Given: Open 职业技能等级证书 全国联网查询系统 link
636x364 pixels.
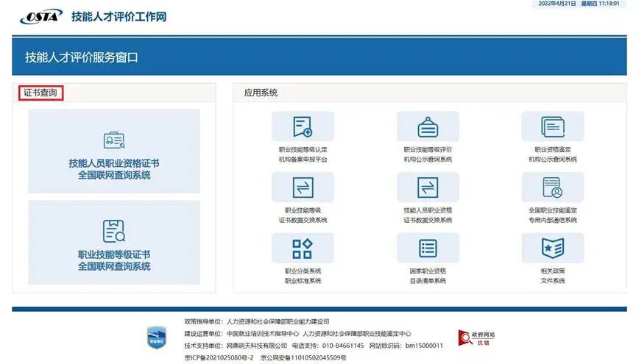Looking at the screenshot, I should click(x=114, y=260).
